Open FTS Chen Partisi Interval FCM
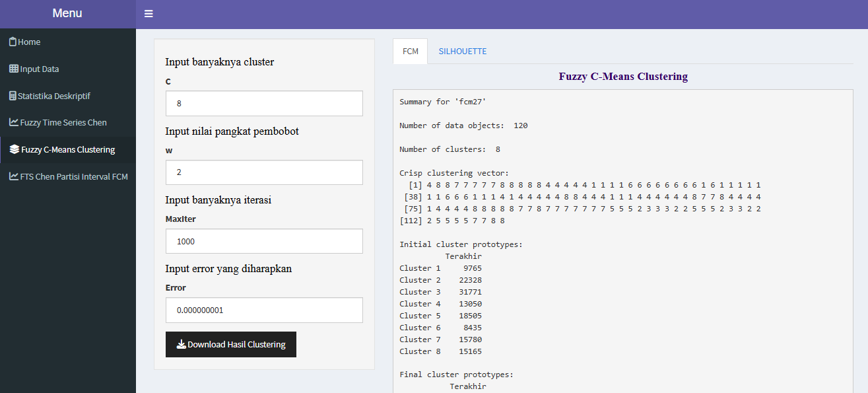Viewport: 868px width, 393px height. coord(68,176)
